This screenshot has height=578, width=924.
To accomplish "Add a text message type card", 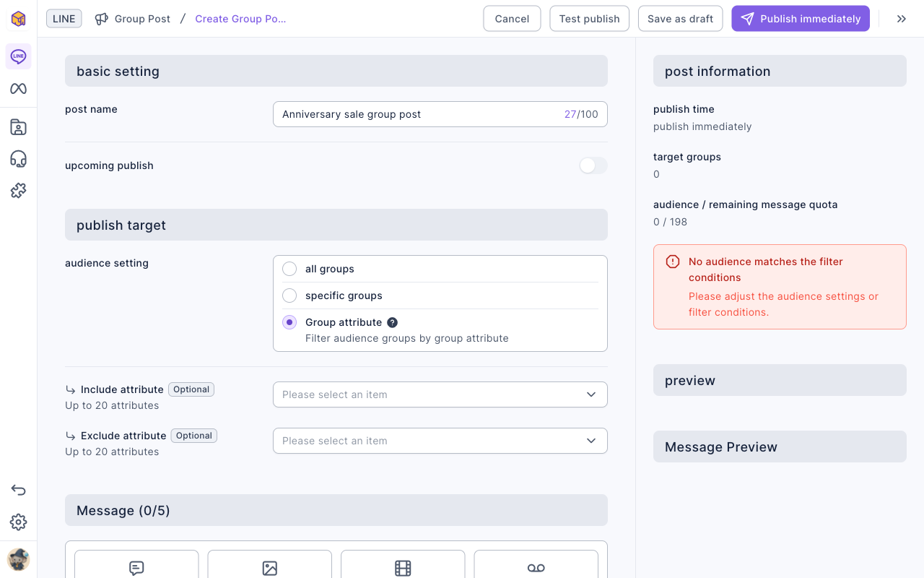I will click(136, 564).
